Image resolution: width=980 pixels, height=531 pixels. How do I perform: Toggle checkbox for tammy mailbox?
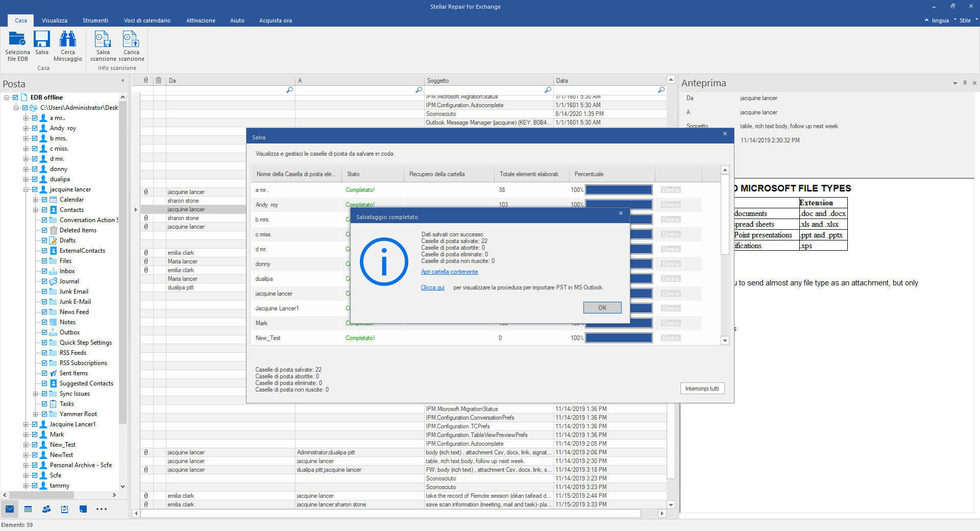pos(35,486)
